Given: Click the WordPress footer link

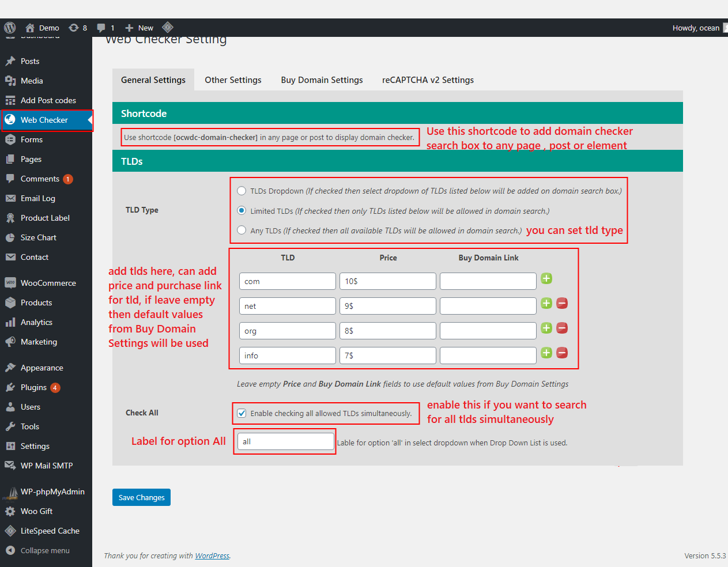Looking at the screenshot, I should (212, 555).
